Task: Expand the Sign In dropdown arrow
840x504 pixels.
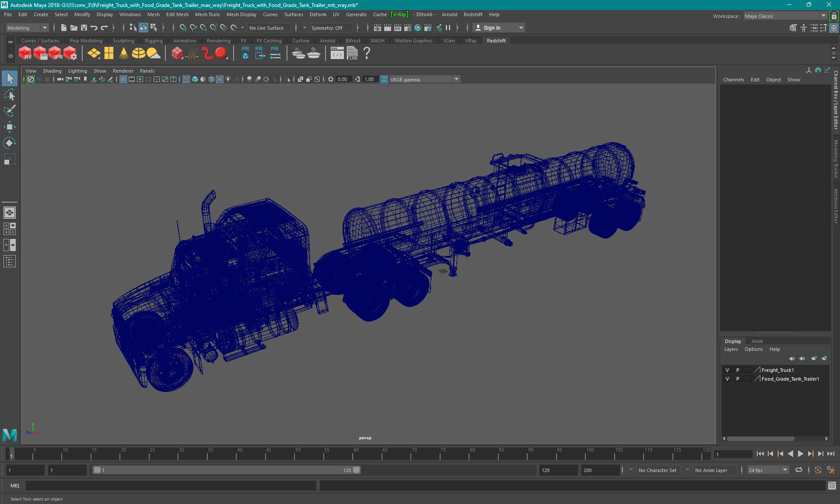Action: (x=521, y=28)
